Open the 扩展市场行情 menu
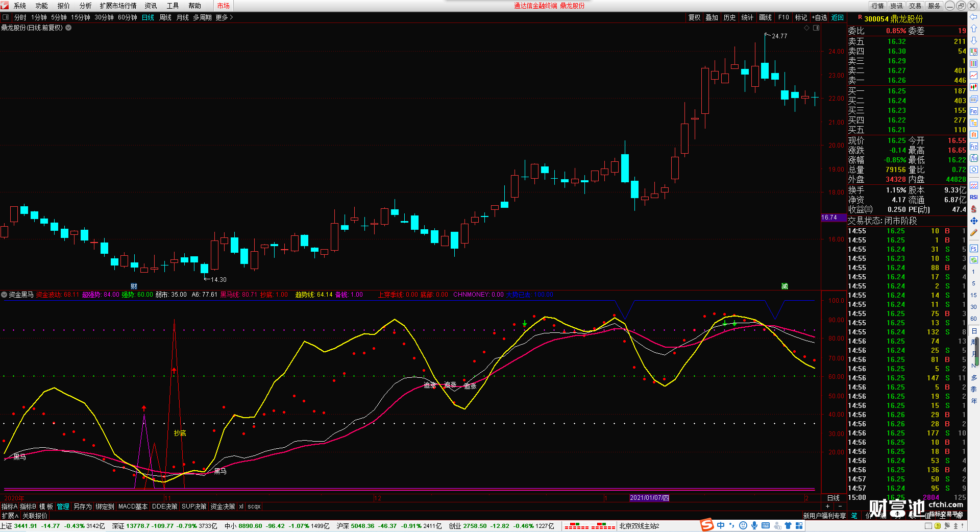Screen dimensions: 980x532 [118, 6]
